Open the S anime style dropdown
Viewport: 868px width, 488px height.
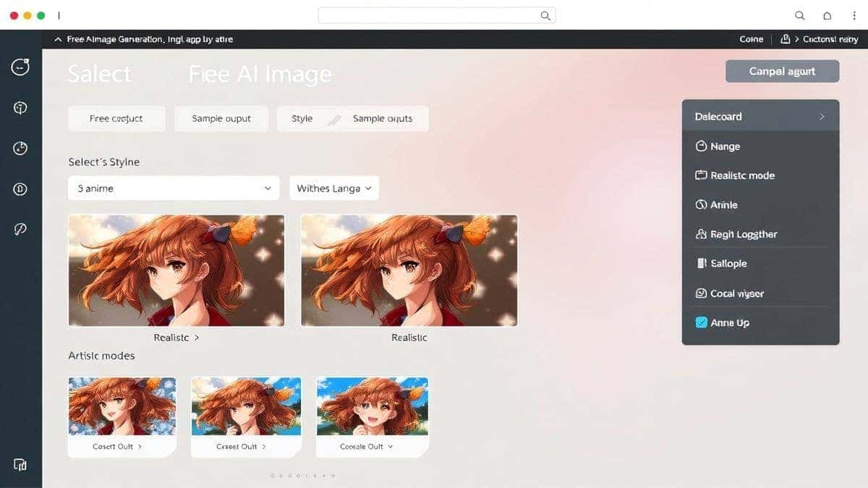tap(174, 188)
